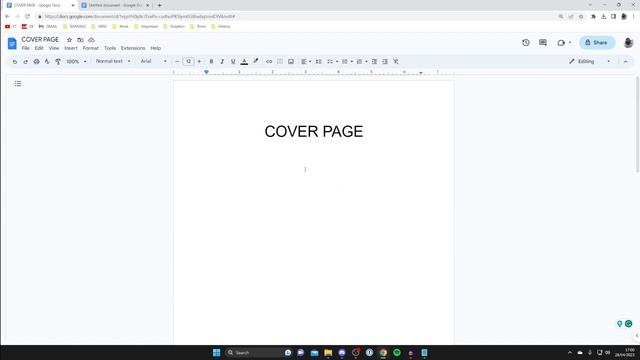This screenshot has width=640, height=360.
Task: Click the Share button
Action: [x=597, y=42]
